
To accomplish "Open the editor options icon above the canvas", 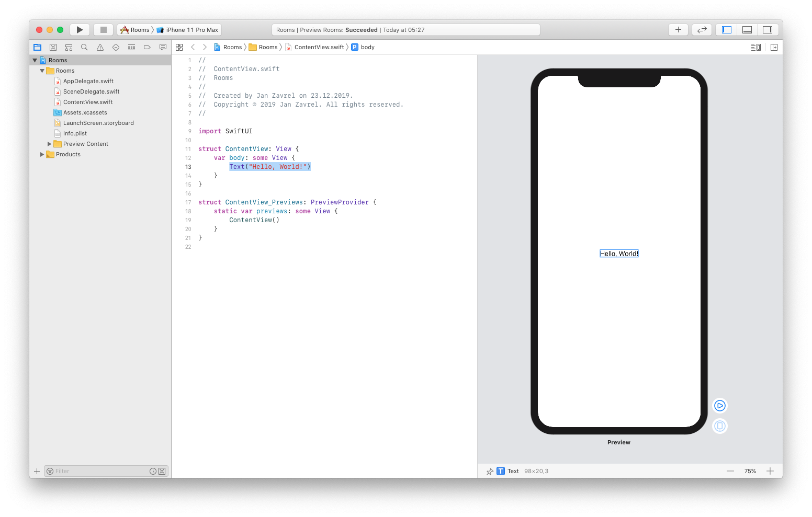I will (755, 47).
